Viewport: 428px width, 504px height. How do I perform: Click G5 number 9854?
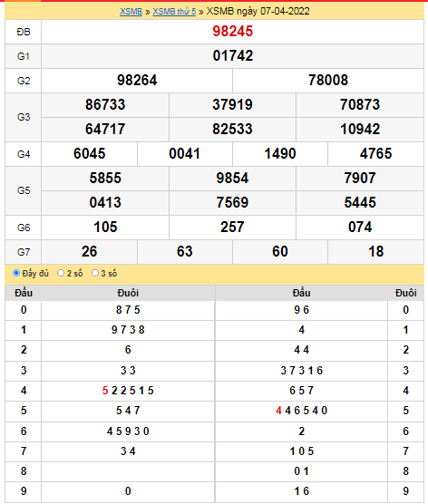(x=232, y=178)
